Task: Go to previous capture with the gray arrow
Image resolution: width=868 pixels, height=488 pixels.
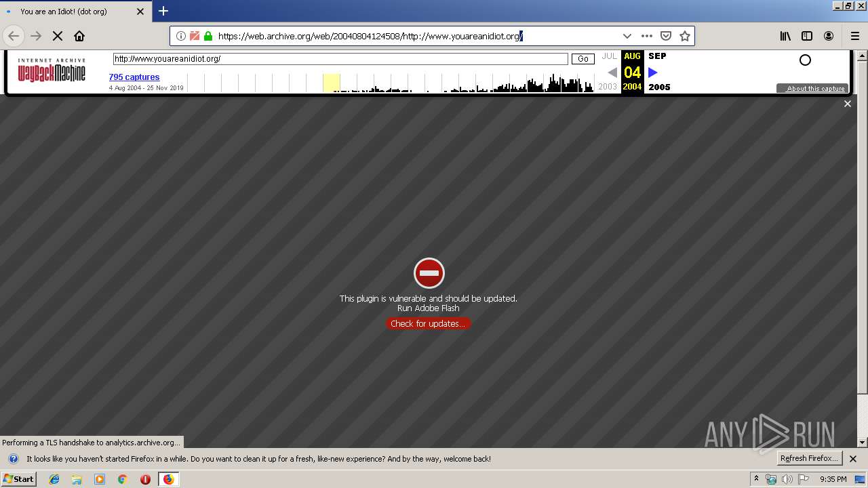Action: pos(612,72)
